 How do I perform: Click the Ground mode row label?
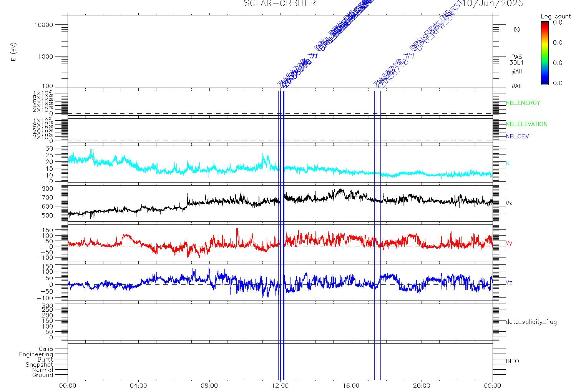[x=43, y=375]
